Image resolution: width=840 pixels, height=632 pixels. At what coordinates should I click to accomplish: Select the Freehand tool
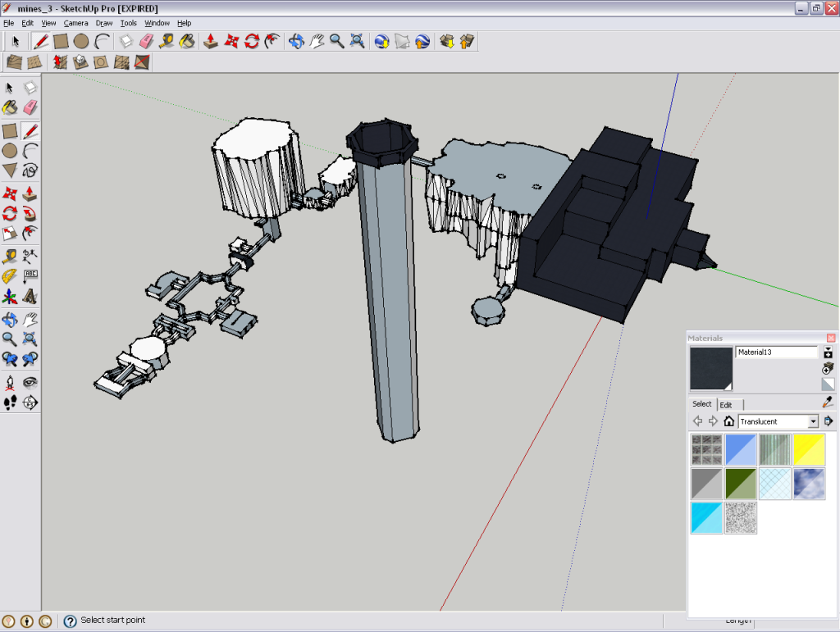pos(30,171)
